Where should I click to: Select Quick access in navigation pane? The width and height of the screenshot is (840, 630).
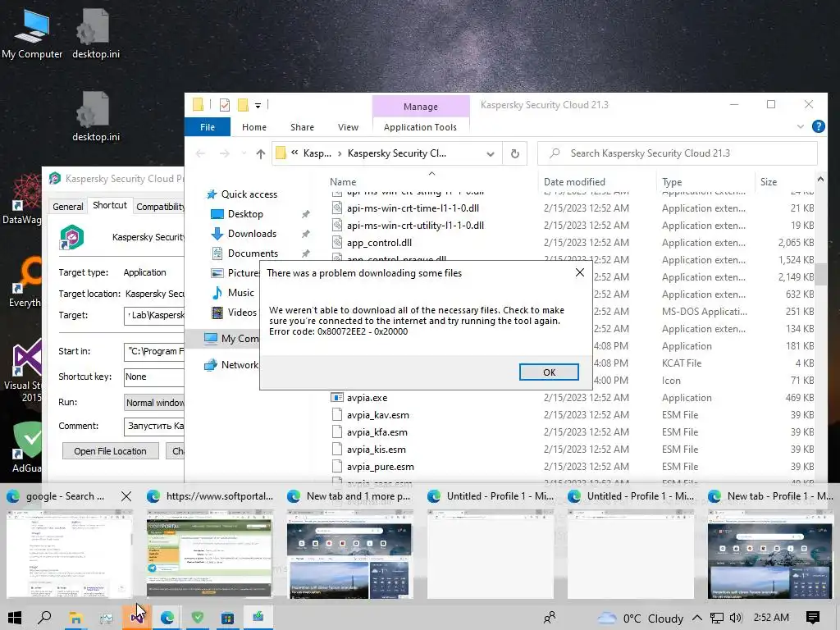pos(249,194)
